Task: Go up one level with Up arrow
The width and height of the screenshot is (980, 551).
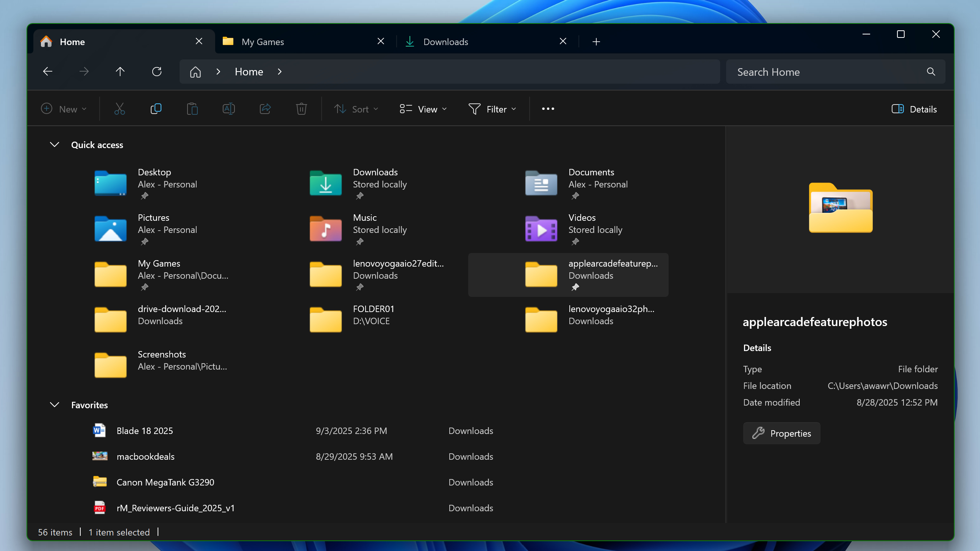Action: pyautogui.click(x=120, y=72)
